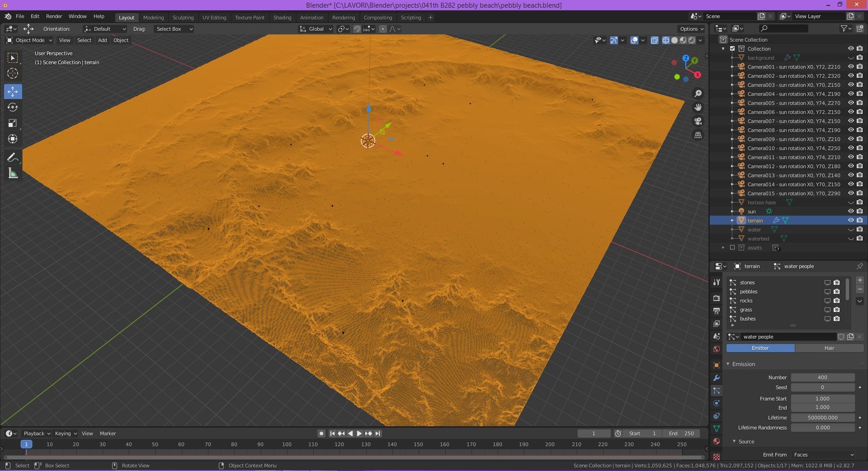The width and height of the screenshot is (868, 471).
Task: Switch the water people particles to Hair
Action: 829,348
